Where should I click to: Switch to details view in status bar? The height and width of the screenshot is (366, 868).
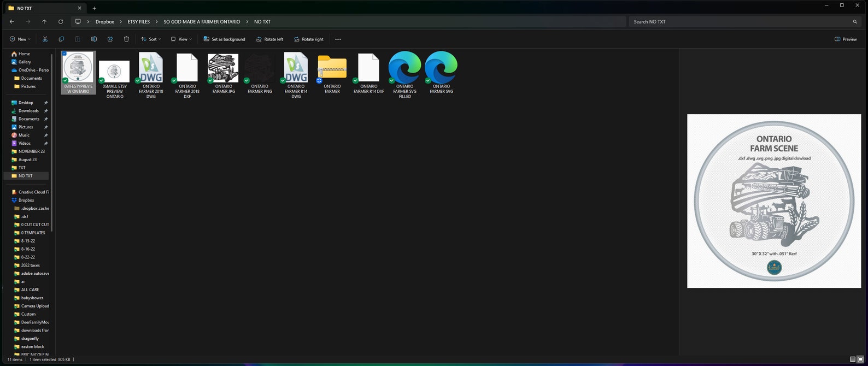point(853,359)
